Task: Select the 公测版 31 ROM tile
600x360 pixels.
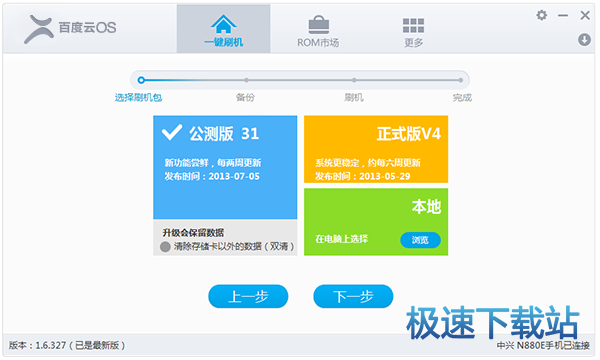Action: coord(225,167)
